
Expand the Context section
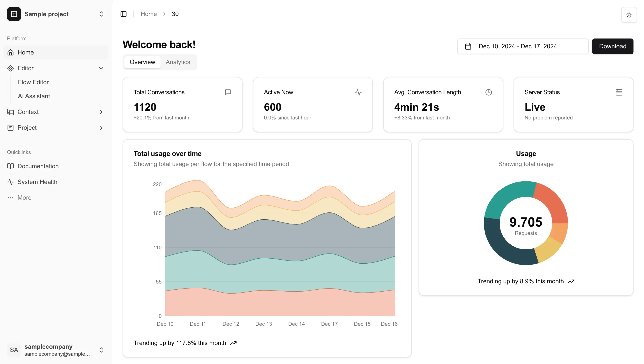point(101,112)
